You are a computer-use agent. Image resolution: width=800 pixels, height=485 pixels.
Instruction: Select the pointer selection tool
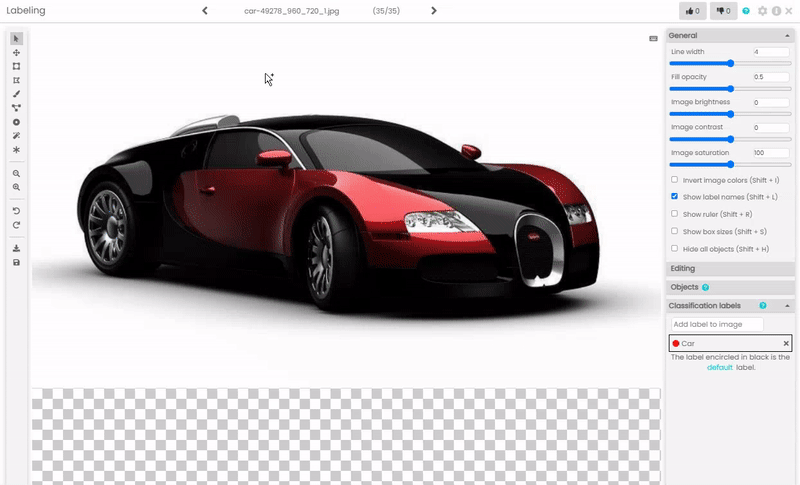pos(16,39)
